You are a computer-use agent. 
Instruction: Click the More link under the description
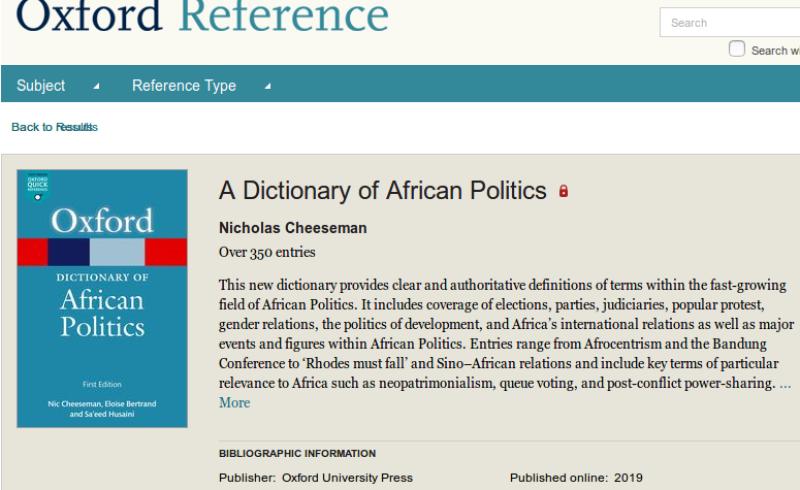tap(234, 403)
